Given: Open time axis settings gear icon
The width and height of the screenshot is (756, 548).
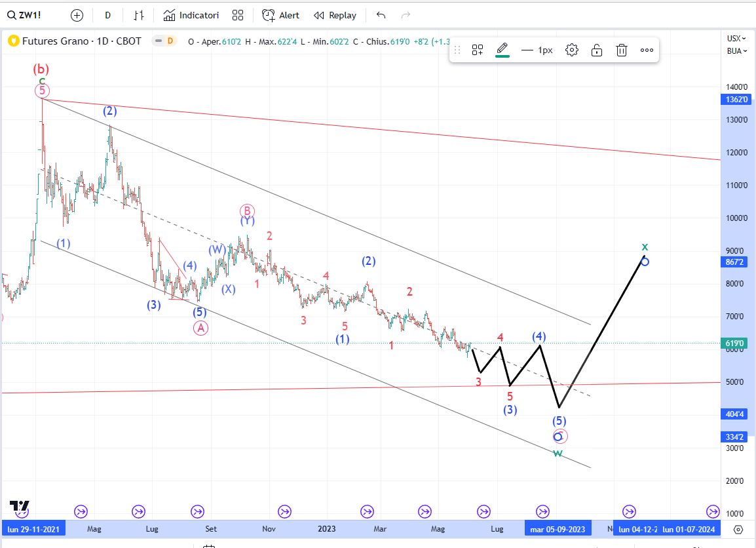Looking at the screenshot, I should pos(738,530).
